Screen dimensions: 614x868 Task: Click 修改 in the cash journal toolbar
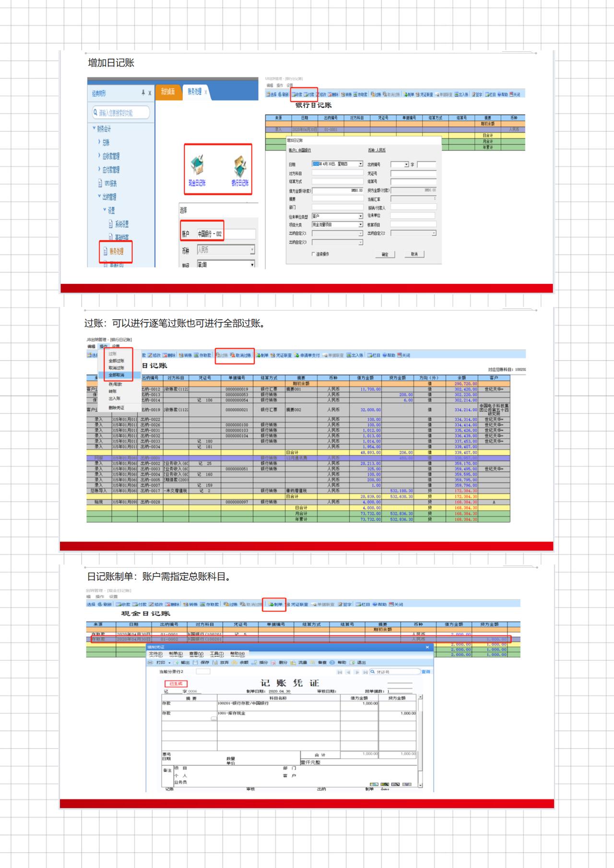click(155, 604)
